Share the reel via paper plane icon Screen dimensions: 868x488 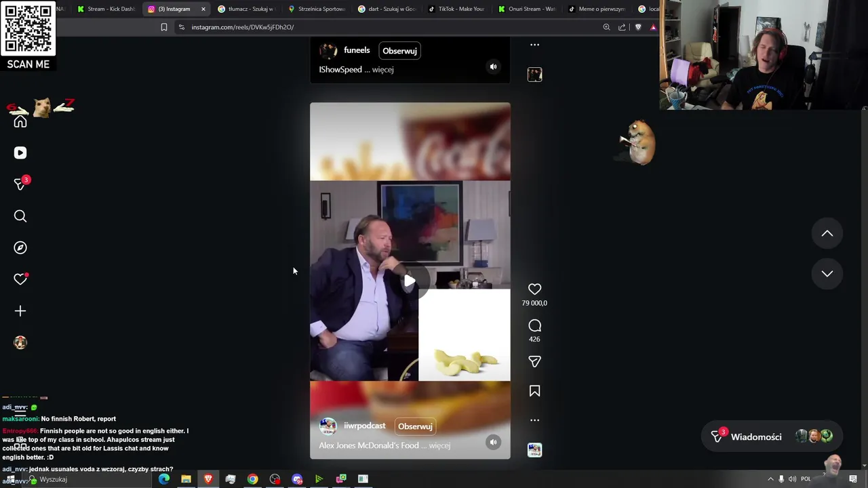click(534, 362)
